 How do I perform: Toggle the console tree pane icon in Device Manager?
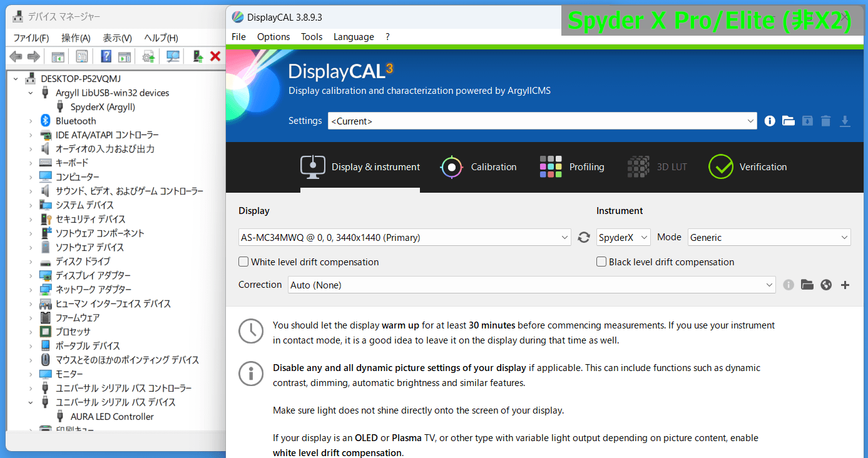point(58,57)
